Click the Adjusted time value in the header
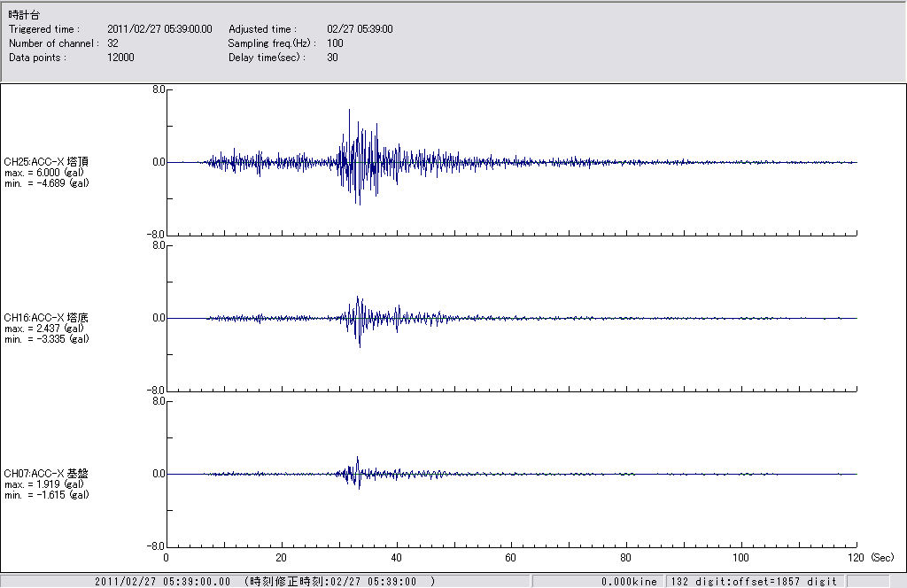This screenshot has width=907, height=588. [360, 29]
